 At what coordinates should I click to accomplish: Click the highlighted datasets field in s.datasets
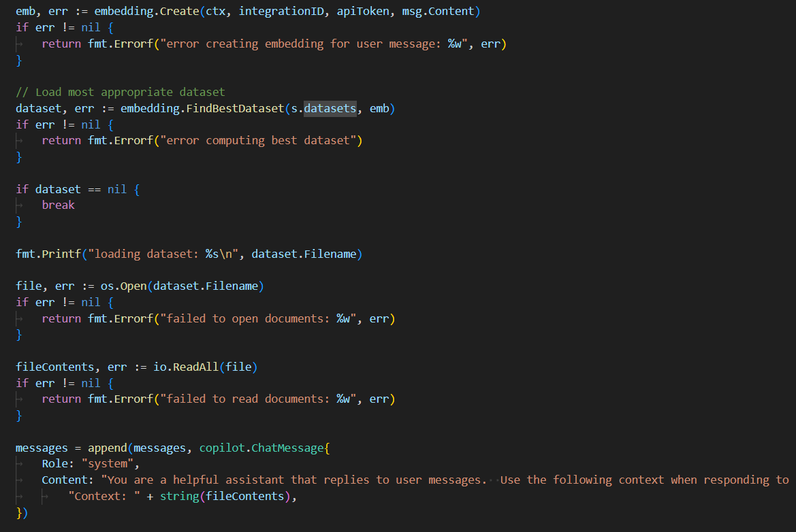tap(330, 109)
